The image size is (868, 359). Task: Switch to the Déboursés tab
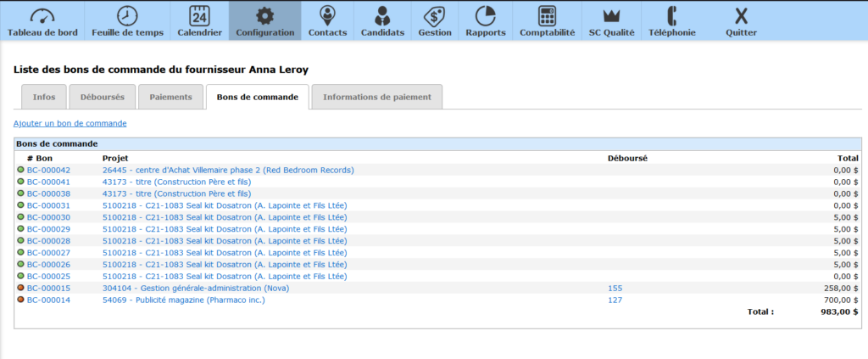tap(102, 97)
